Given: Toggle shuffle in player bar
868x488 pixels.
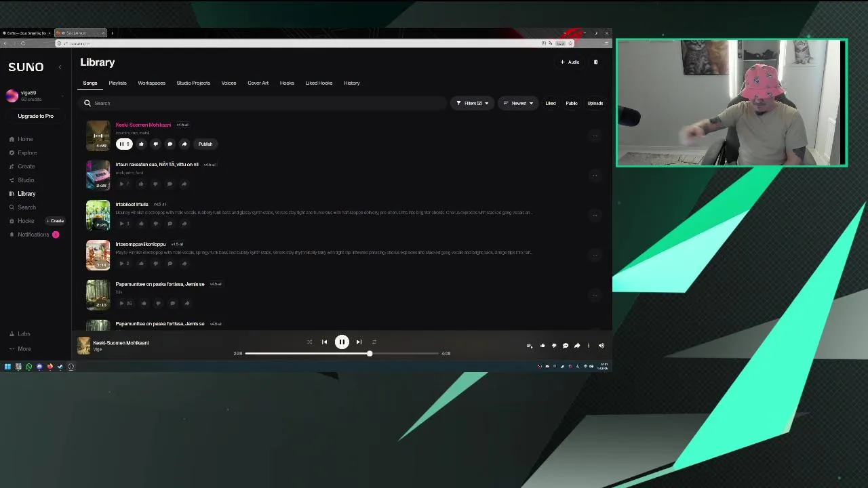Looking at the screenshot, I should click(309, 342).
